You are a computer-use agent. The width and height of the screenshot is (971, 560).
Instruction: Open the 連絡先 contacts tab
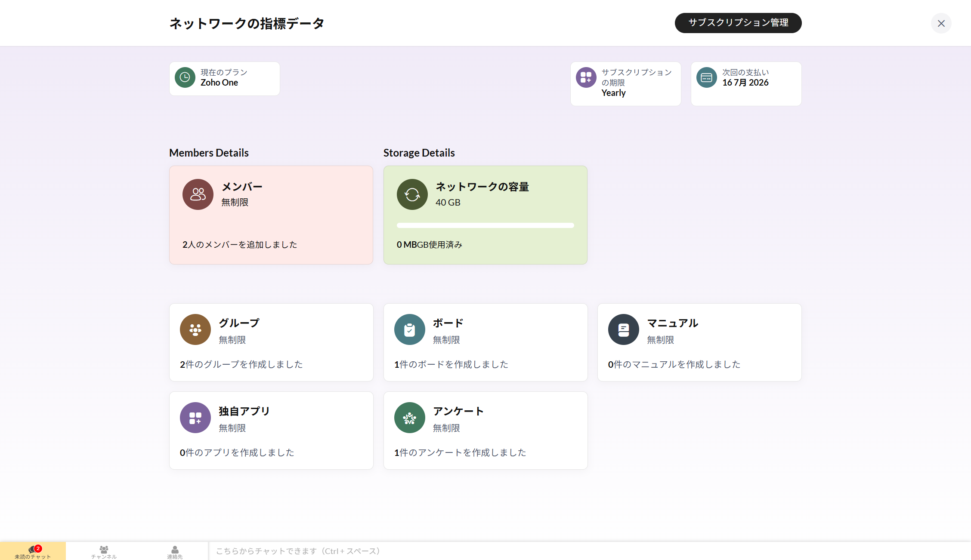pyautogui.click(x=175, y=551)
